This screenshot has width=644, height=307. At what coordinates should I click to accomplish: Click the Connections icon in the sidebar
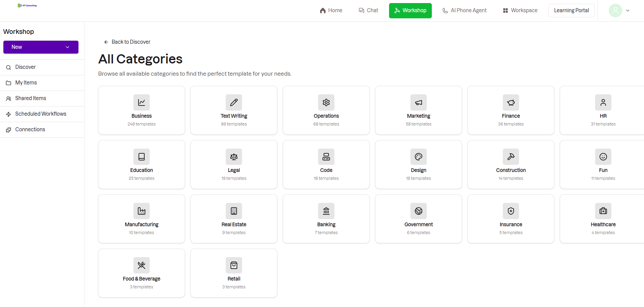pyautogui.click(x=8, y=130)
